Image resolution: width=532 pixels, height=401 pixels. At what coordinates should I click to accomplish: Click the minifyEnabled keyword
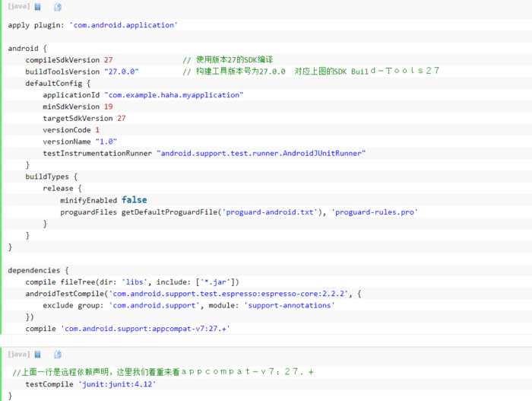point(89,201)
